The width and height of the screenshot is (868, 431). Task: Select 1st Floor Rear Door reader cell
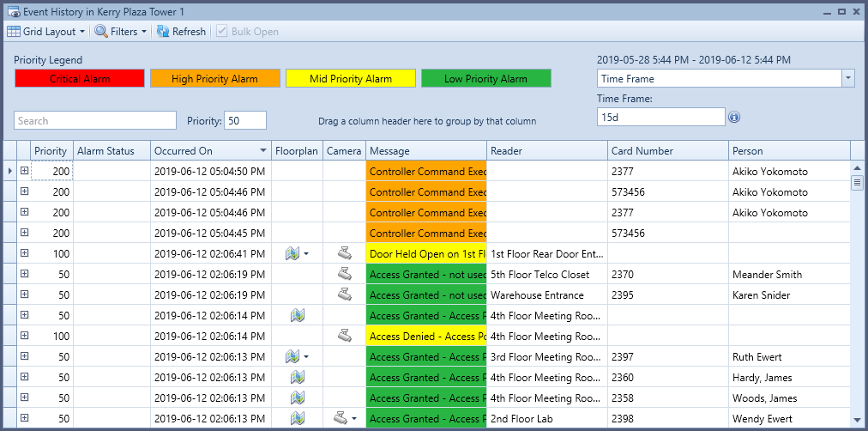point(547,254)
